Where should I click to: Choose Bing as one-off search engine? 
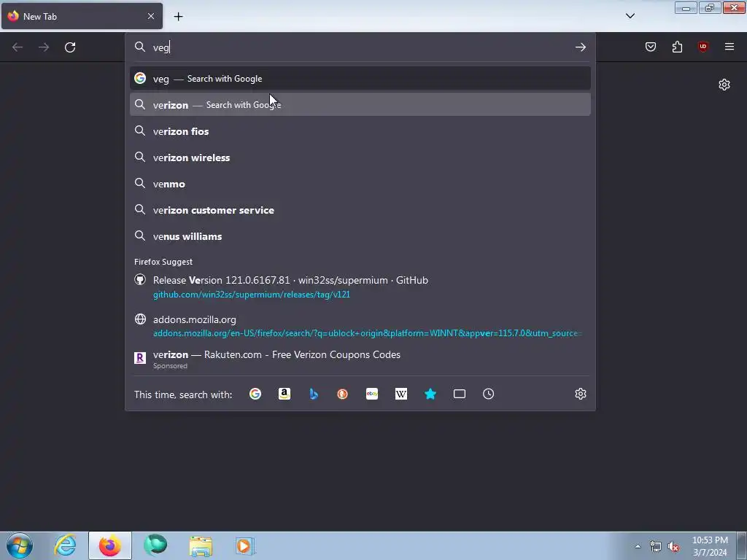click(314, 394)
